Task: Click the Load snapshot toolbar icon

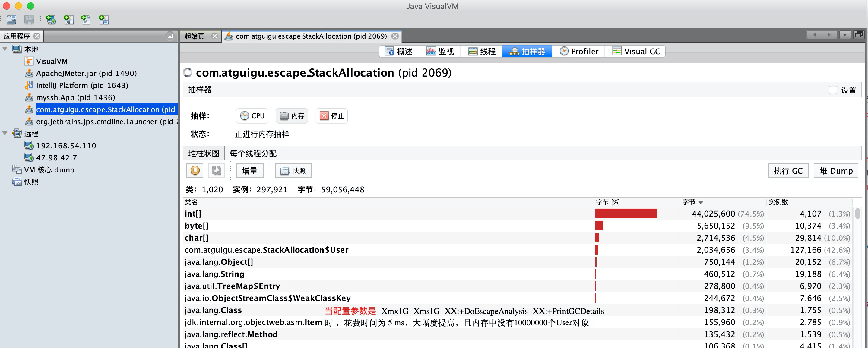Action: coord(11,20)
